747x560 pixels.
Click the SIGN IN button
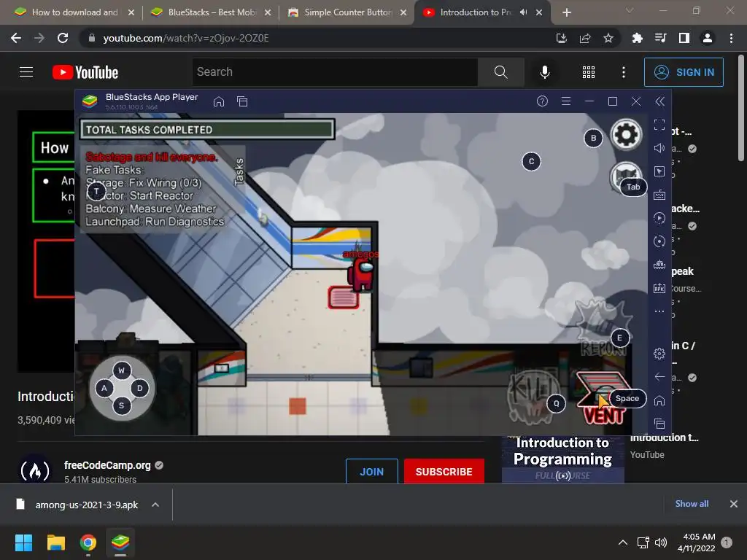click(x=684, y=72)
